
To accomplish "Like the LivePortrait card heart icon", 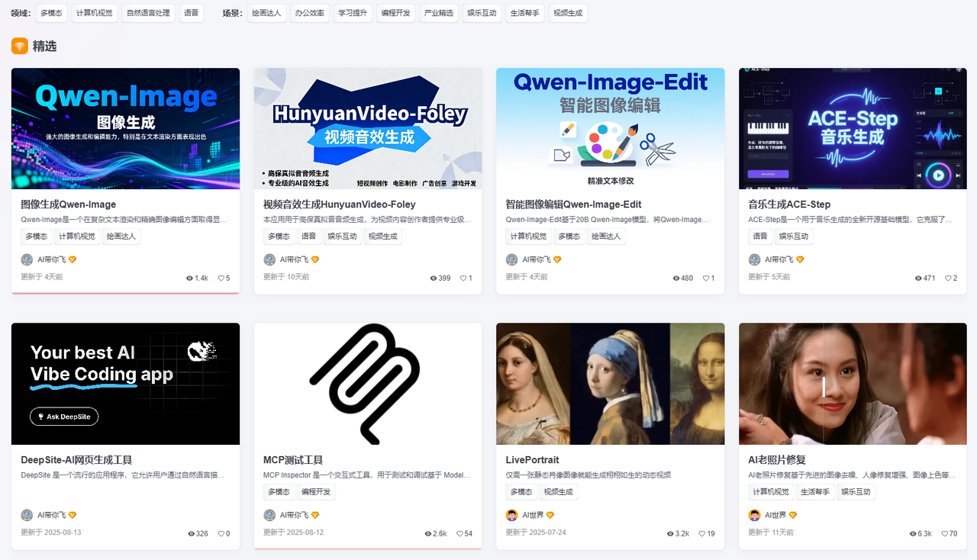I will [x=702, y=534].
